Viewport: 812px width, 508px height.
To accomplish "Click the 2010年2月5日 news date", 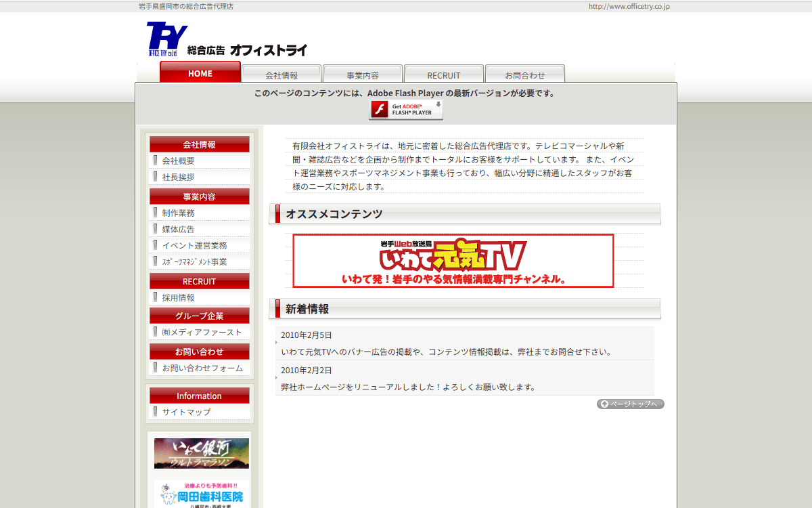I will 307,335.
